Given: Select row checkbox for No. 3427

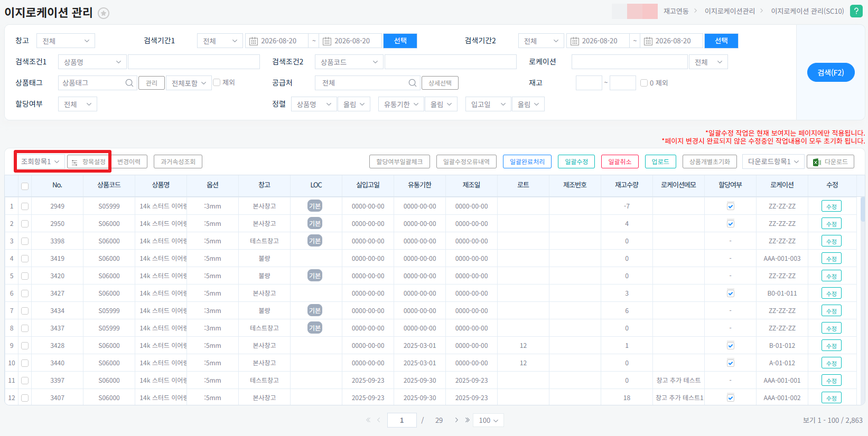Looking at the screenshot, I should click(x=25, y=293).
